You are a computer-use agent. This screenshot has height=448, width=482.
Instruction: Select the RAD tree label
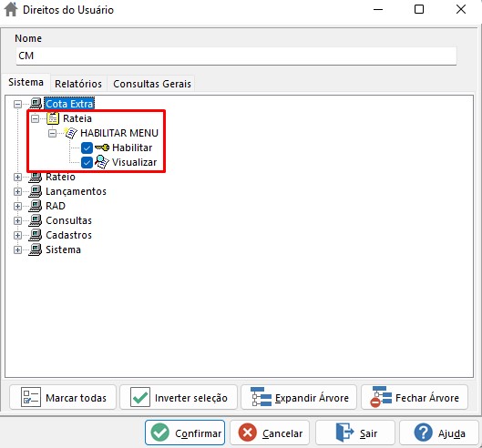coord(56,206)
